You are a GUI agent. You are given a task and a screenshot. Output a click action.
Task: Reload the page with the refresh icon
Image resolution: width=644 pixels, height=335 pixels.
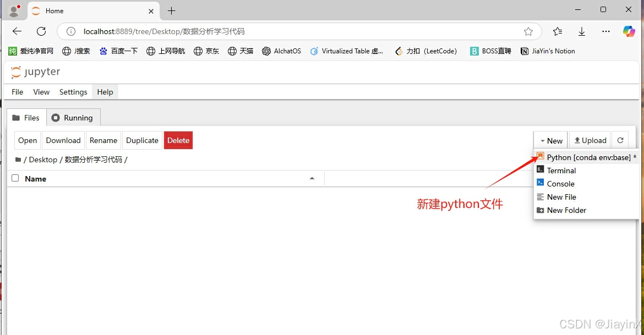[41, 31]
